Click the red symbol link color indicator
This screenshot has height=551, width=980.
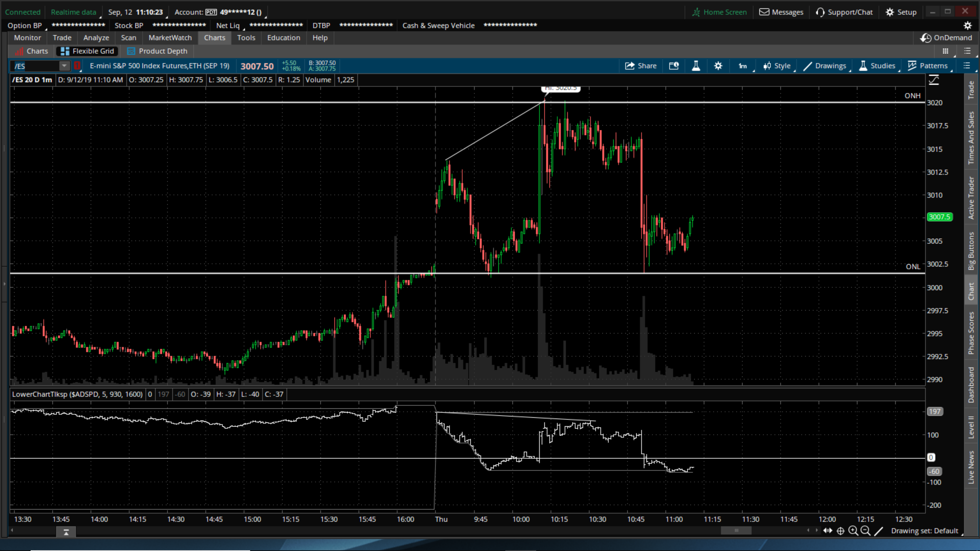pyautogui.click(x=77, y=66)
